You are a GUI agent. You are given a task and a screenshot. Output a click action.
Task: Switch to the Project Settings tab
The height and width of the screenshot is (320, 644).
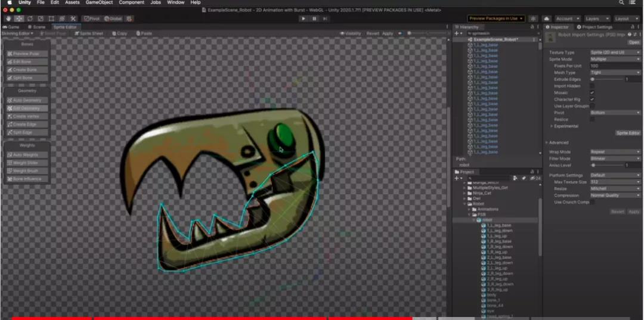point(595,27)
